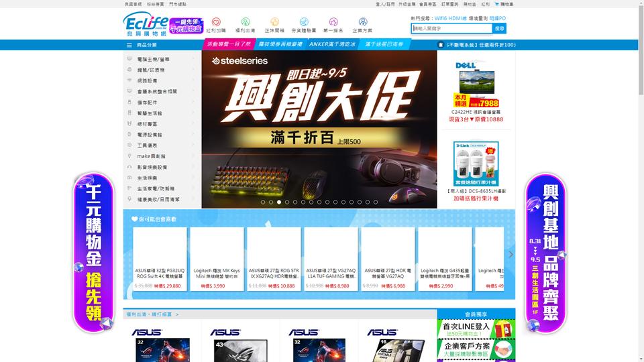Open the heart-shaped 紅利加購 icon
Viewport: 644px width, 362px height.
click(216, 21)
